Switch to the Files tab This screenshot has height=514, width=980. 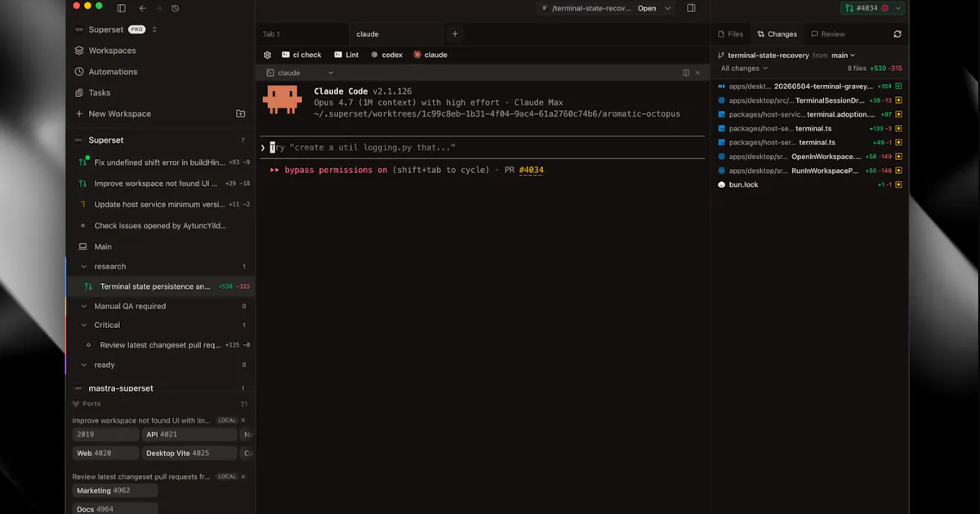click(x=730, y=34)
